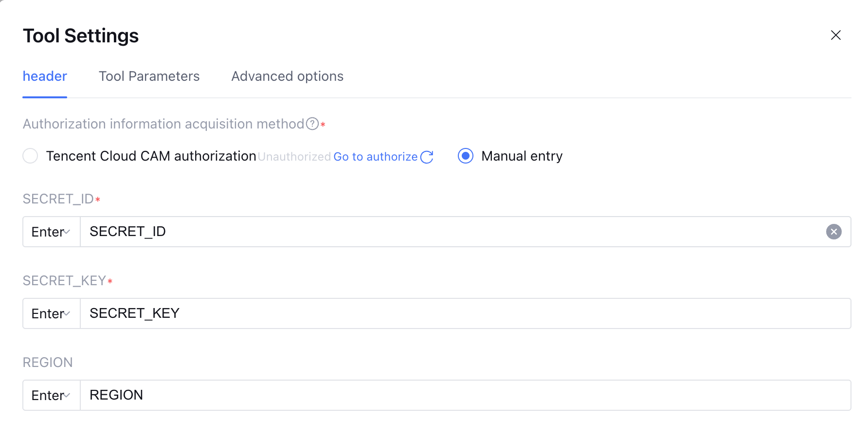Open the SECRET_ID Enter type dropdown
Screen dimensions: 868x439
point(51,232)
